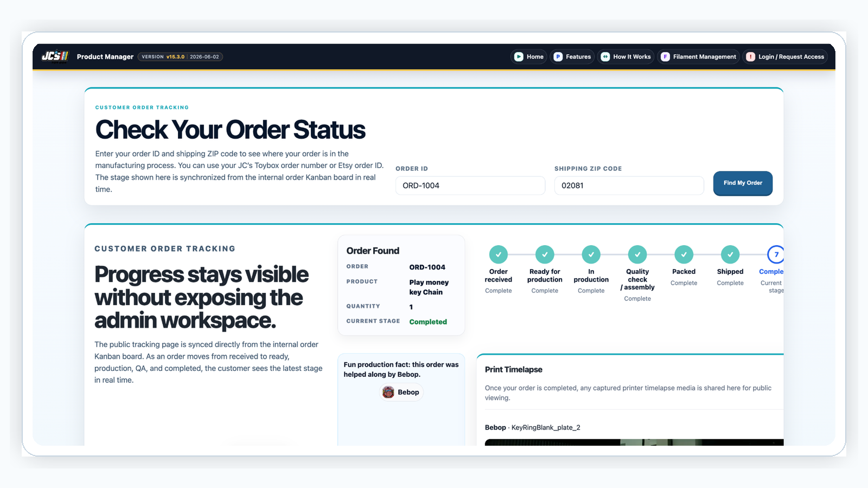
Task: Open How It Works page
Action: pos(626,56)
